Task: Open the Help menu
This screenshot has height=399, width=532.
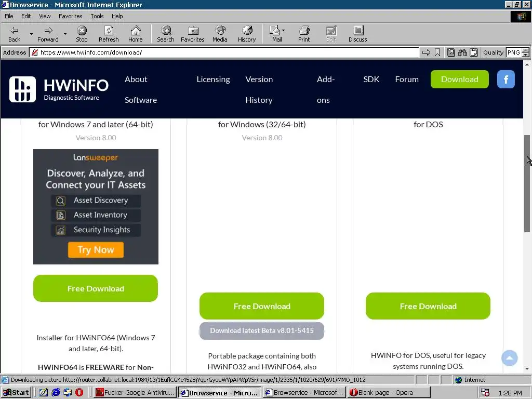Action: point(117,16)
